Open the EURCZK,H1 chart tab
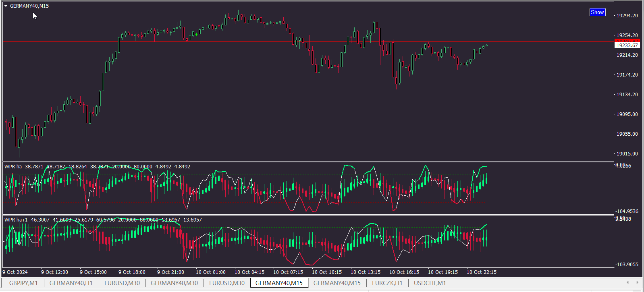The height and width of the screenshot is (292, 644). 387,283
